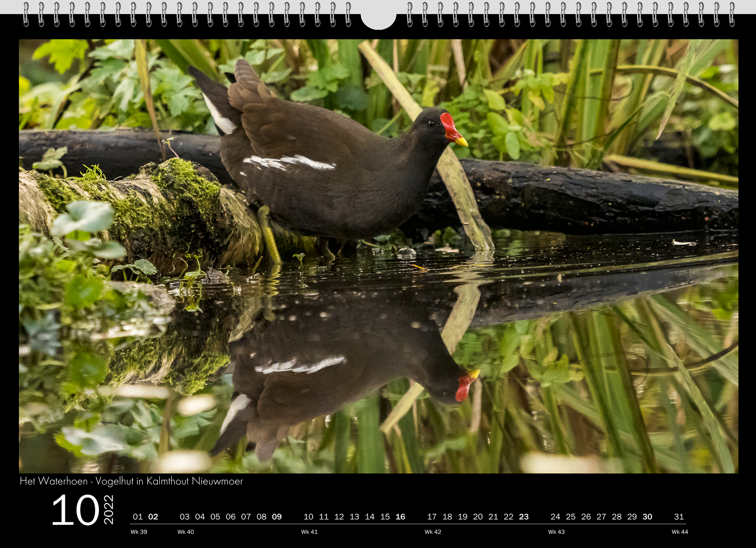Select date 12

click(339, 517)
